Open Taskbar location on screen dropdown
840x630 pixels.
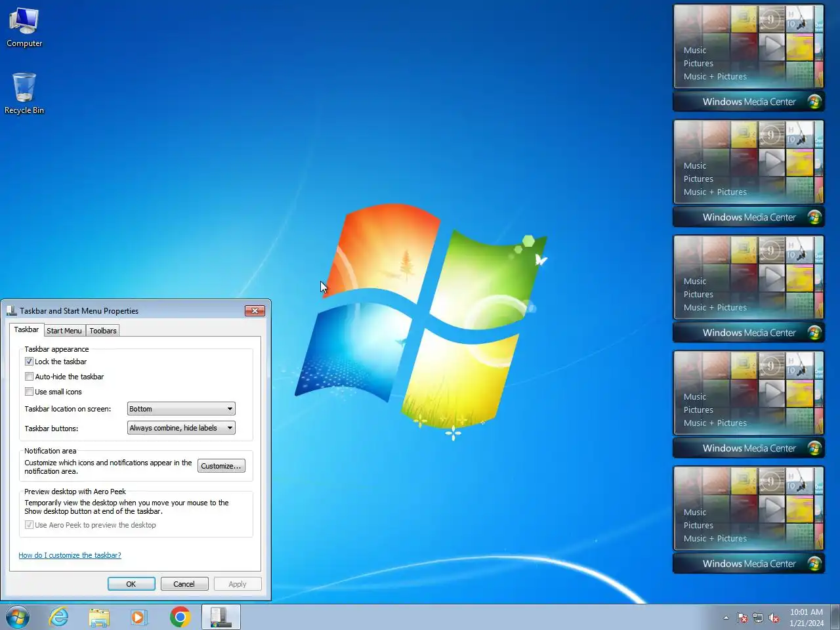181,409
